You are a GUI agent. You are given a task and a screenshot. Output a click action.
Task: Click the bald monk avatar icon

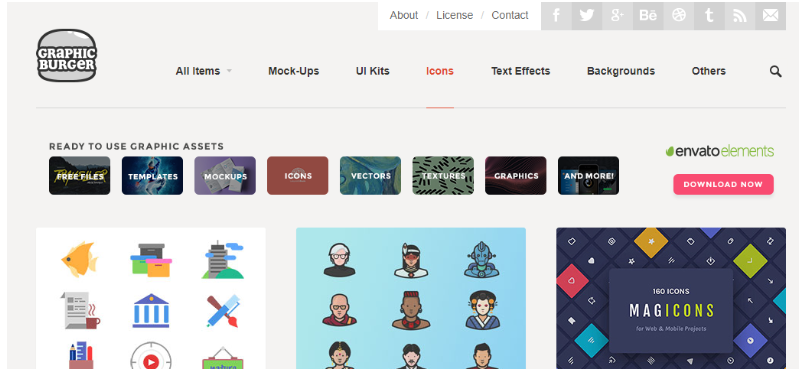pyautogui.click(x=339, y=309)
